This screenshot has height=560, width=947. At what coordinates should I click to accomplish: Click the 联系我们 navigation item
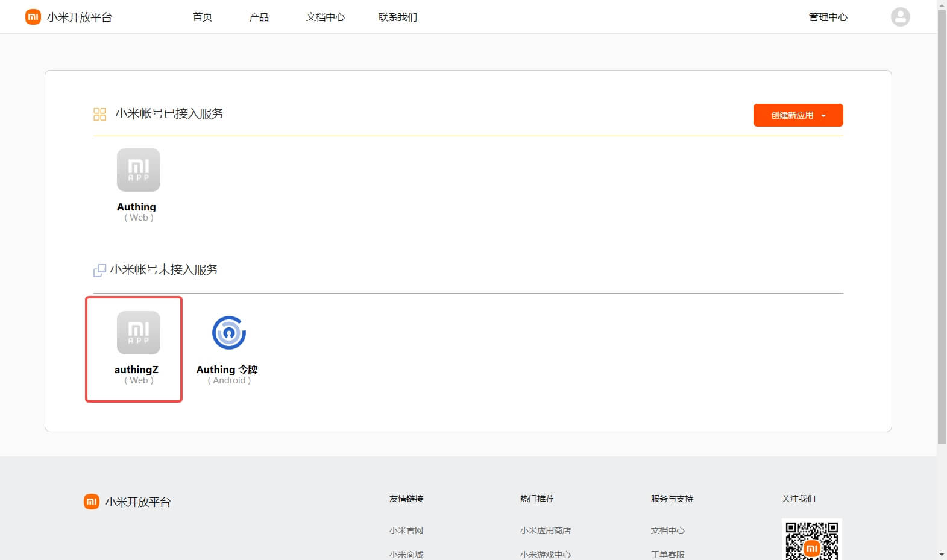click(x=397, y=17)
